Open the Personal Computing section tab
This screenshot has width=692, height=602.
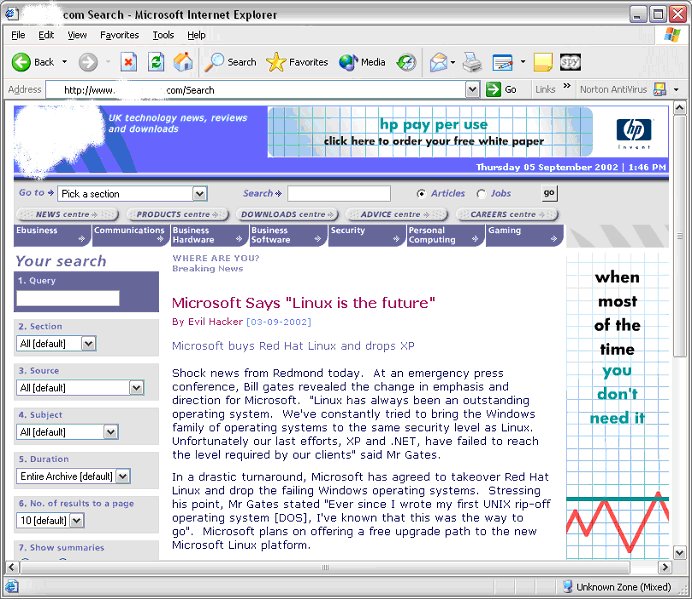coord(445,235)
